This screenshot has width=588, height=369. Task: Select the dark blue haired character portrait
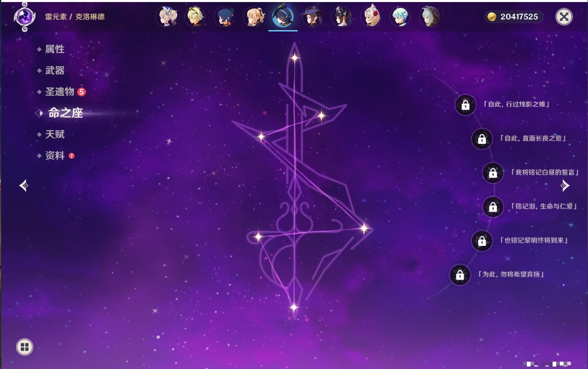point(225,17)
